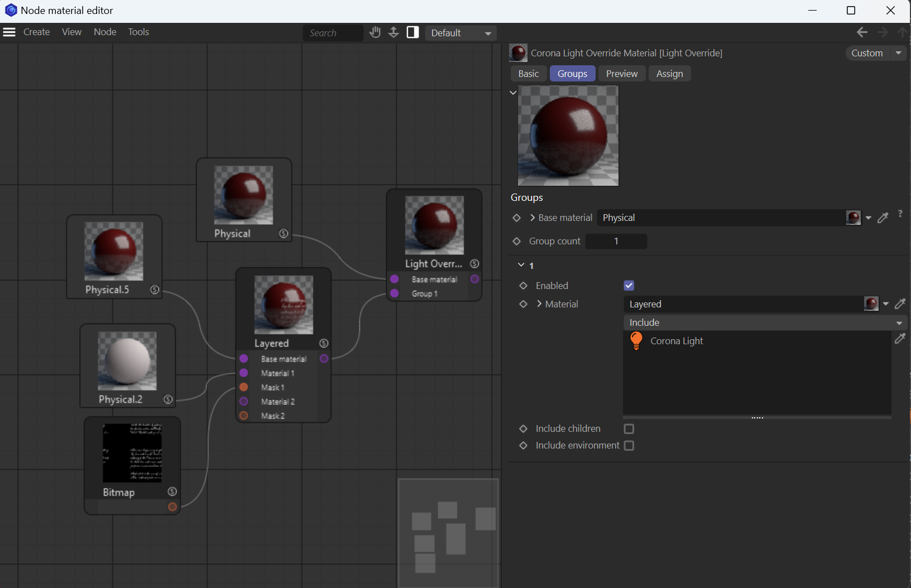
Task: Click the up arrow navigation icon
Action: [903, 32]
